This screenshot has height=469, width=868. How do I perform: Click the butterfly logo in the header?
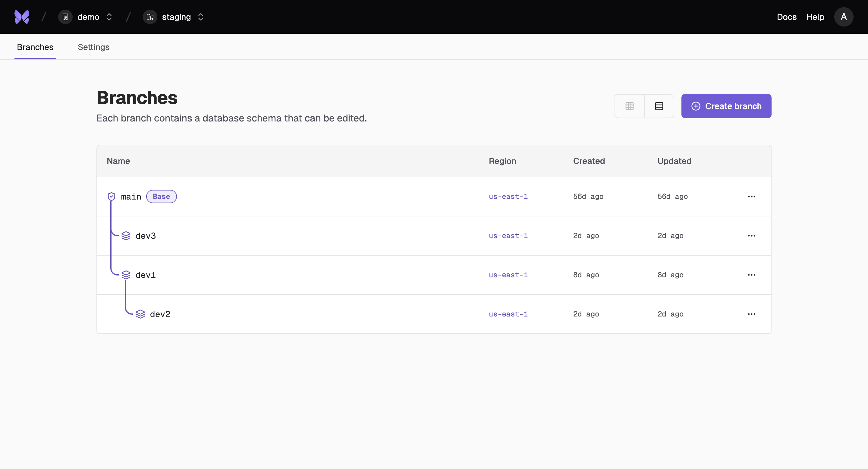coord(21,17)
